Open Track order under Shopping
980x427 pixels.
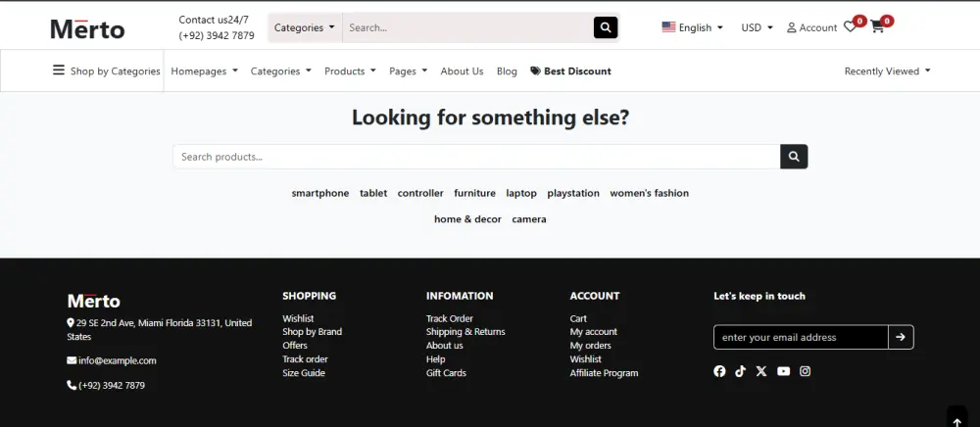[x=305, y=359]
